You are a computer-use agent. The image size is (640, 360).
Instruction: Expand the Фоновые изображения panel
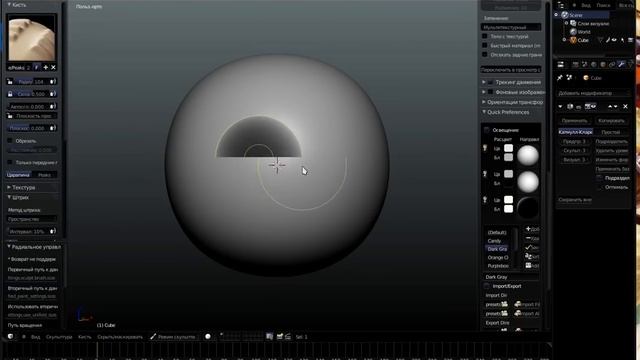484,92
